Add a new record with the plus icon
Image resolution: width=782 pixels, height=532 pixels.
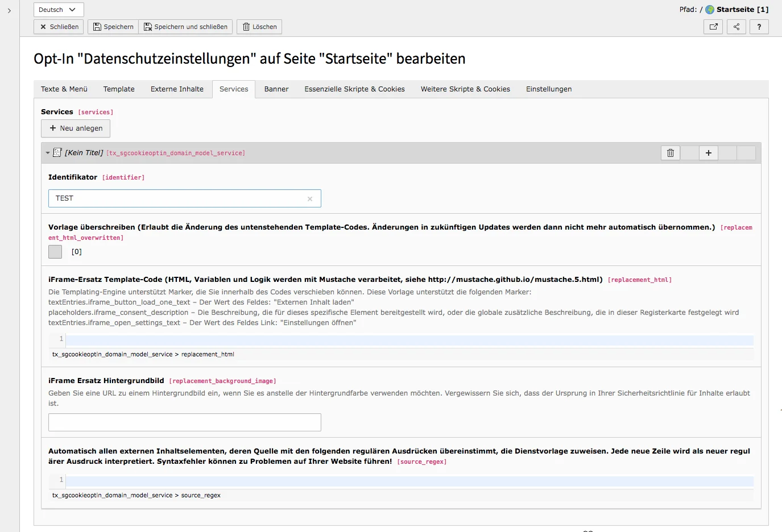[708, 153]
